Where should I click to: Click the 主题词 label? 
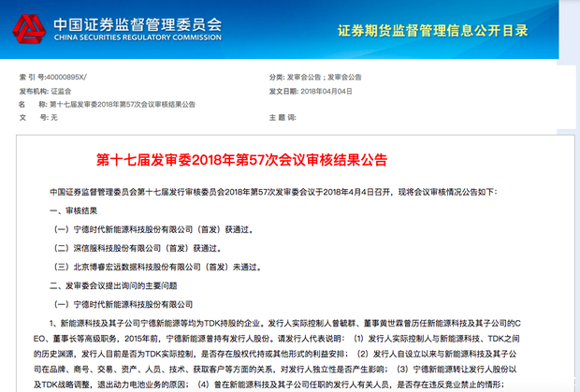tap(282, 117)
